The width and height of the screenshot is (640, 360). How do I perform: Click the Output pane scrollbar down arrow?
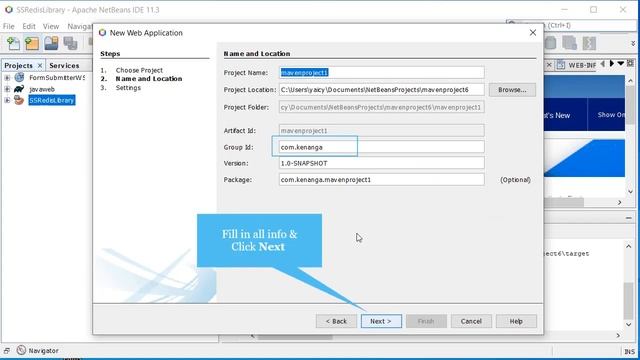point(629,324)
